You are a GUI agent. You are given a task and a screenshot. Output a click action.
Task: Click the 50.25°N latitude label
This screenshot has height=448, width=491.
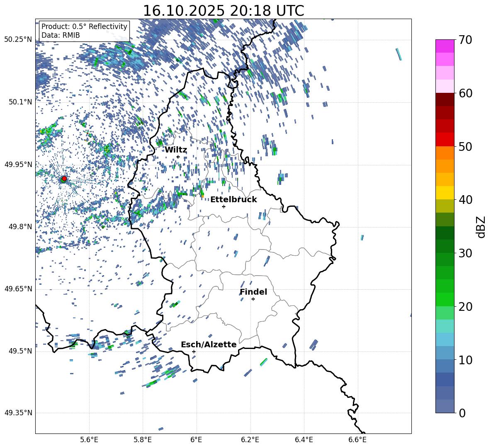(x=18, y=40)
